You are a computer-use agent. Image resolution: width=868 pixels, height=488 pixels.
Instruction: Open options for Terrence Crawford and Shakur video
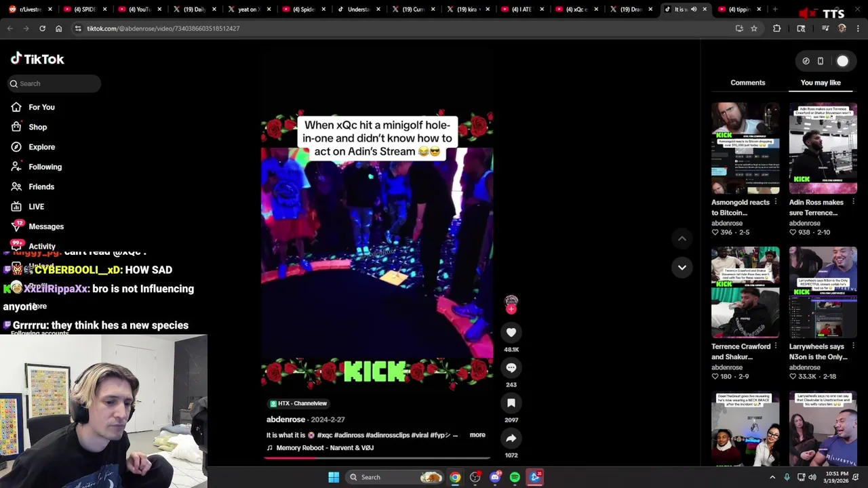pyautogui.click(x=776, y=346)
